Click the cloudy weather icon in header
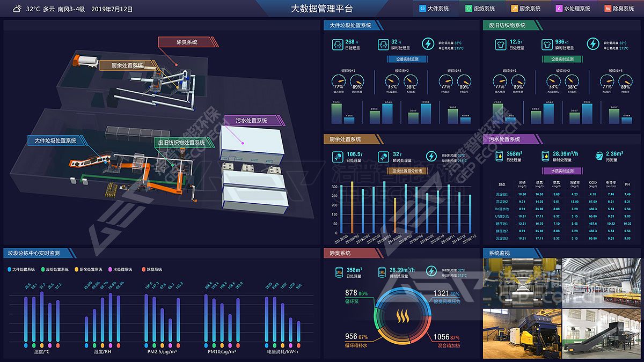 coord(17,9)
